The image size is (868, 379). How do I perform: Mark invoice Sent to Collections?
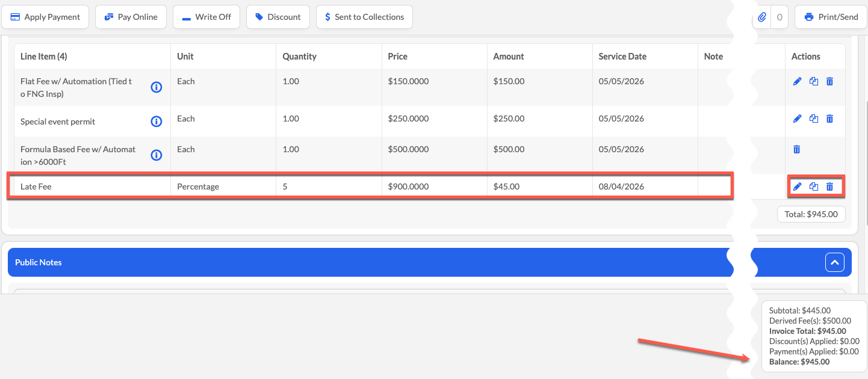pyautogui.click(x=364, y=17)
